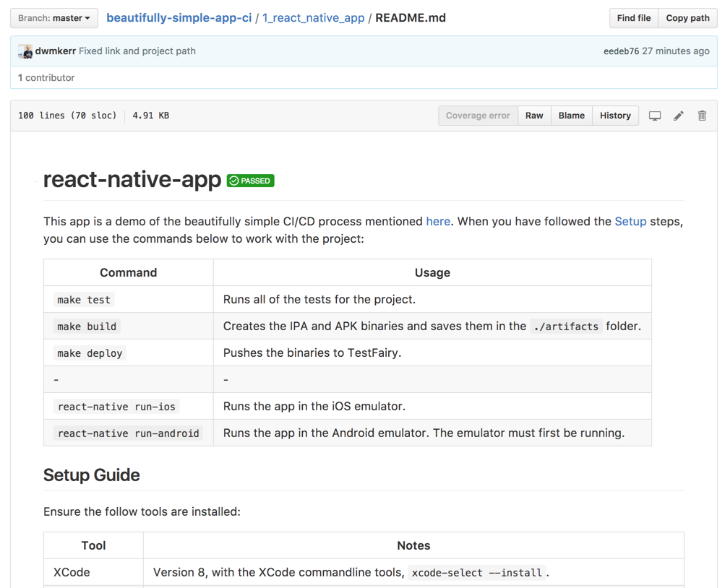Open the Blame view
This screenshot has width=725, height=588.
point(572,116)
